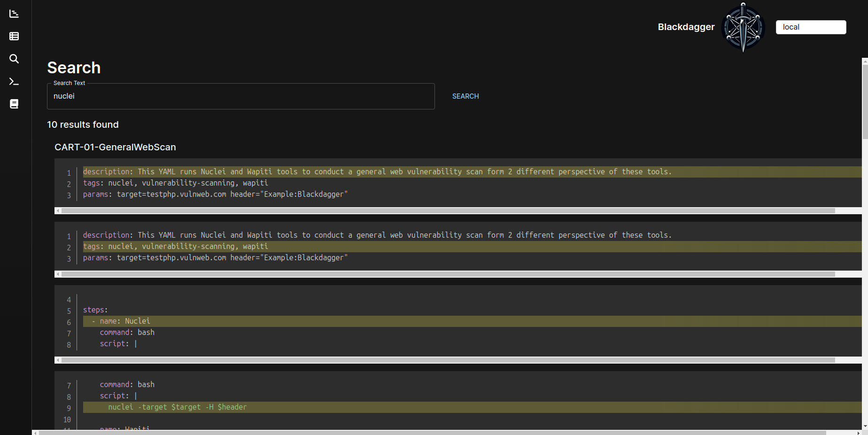Select the highlighted "- name: Nuclei" line
Image resolution: width=868 pixels, height=435 pixels.
(x=472, y=321)
